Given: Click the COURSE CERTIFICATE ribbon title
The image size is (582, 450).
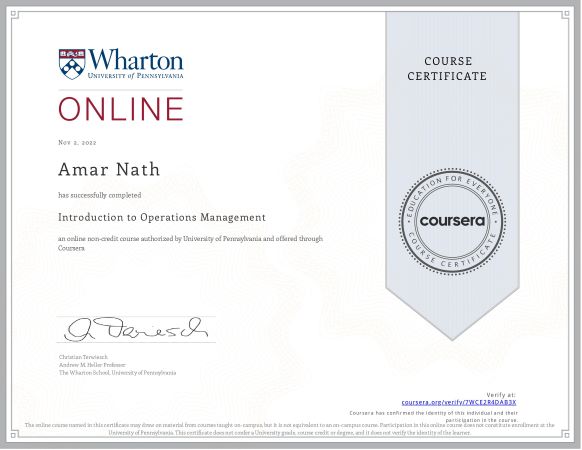Looking at the screenshot, I should pos(447,69).
